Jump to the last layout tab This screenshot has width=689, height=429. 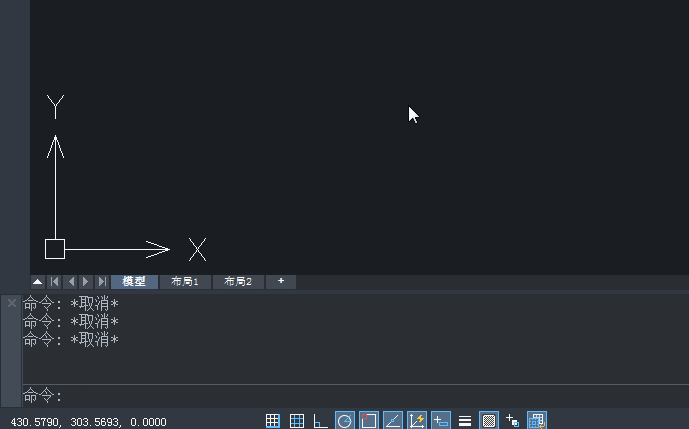pyautogui.click(x=102, y=282)
